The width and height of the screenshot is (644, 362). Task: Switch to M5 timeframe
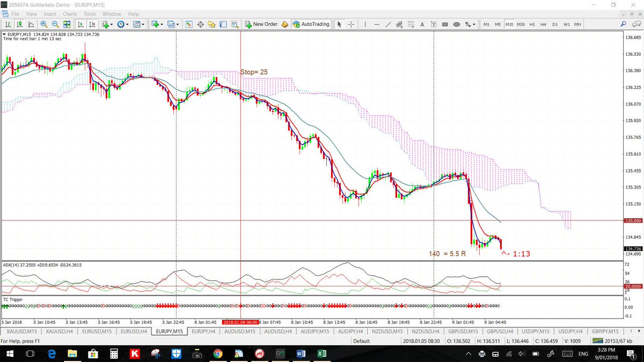[x=497, y=24]
